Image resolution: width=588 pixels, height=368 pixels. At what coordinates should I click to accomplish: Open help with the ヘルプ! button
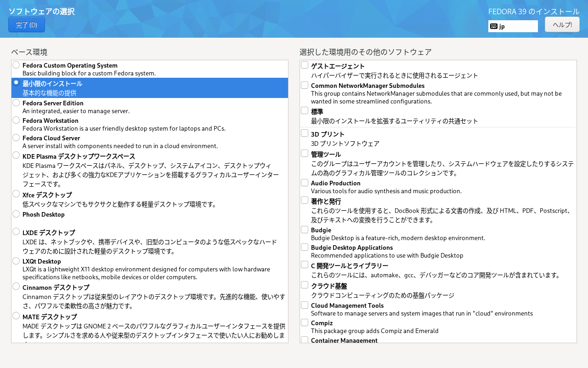pyautogui.click(x=562, y=24)
